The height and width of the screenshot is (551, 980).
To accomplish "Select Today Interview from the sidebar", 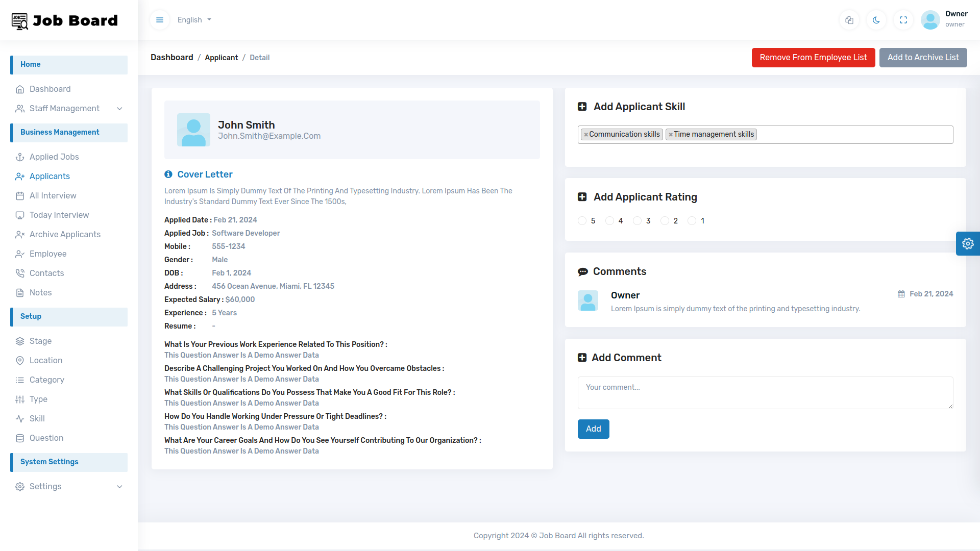I will click(x=59, y=215).
